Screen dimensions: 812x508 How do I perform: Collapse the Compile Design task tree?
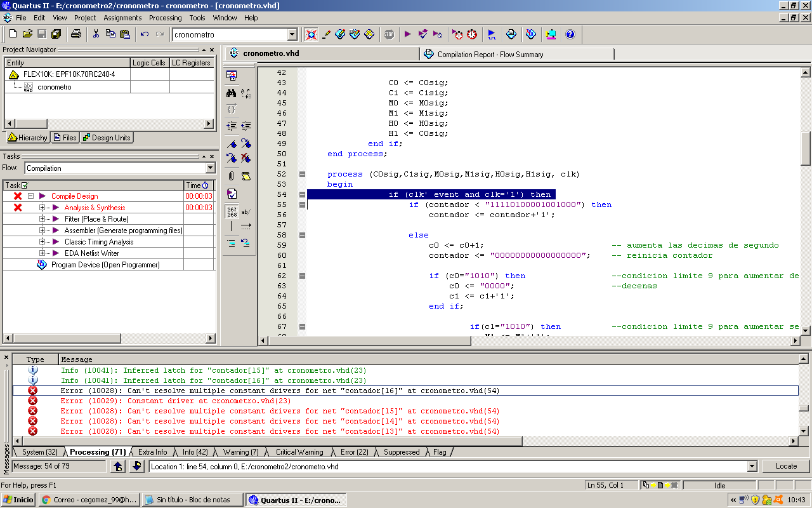(30, 196)
